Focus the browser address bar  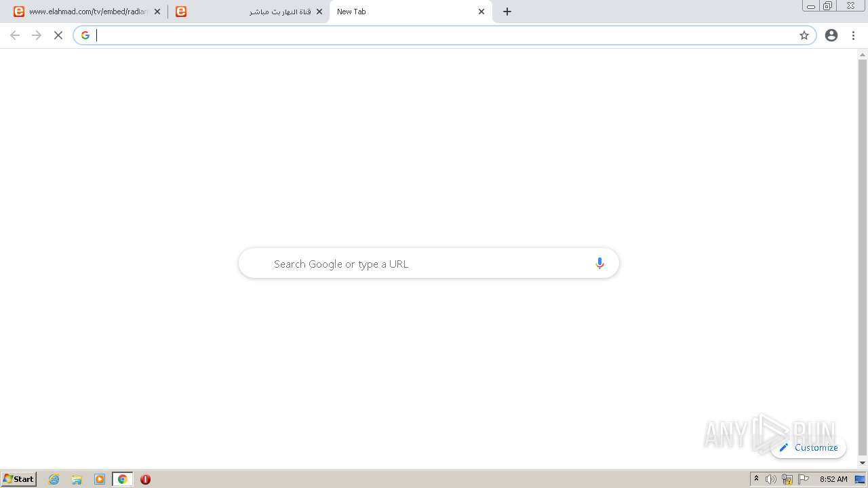(444, 35)
